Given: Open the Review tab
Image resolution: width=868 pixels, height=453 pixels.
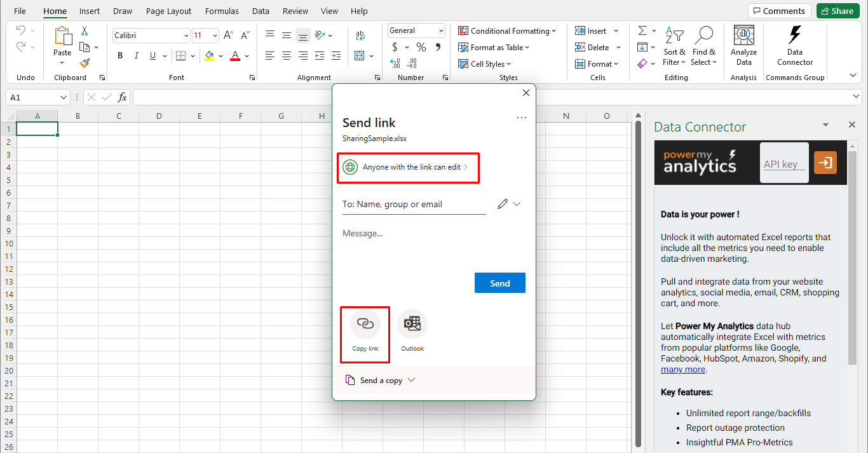Looking at the screenshot, I should coord(295,11).
